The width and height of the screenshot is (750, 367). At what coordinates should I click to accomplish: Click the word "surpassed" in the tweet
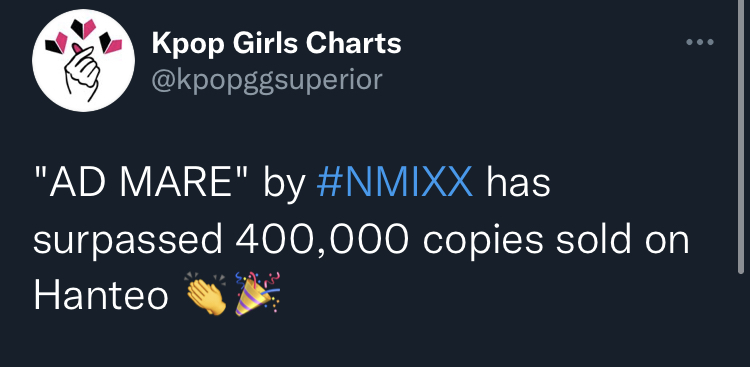(x=127, y=242)
